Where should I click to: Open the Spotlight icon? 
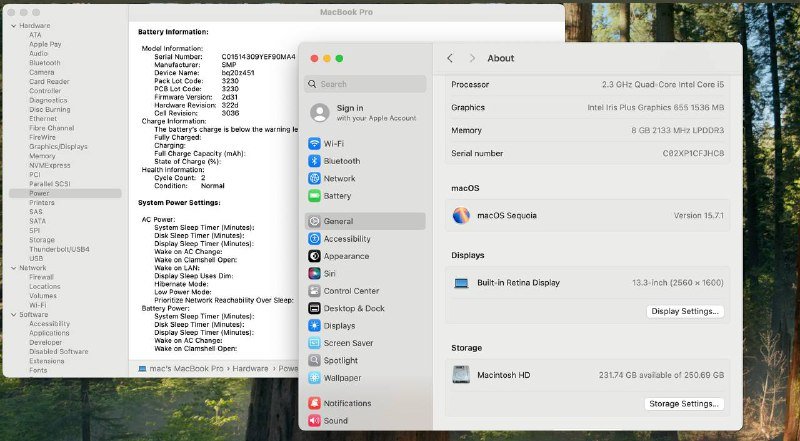(x=314, y=360)
